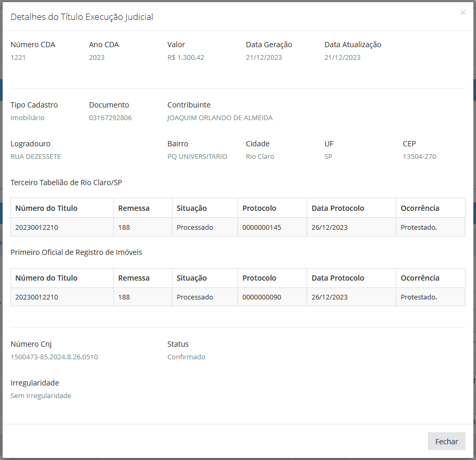This screenshot has height=460, width=476.
Task: Click the title number 20230012210 in the first table
Action: coord(36,227)
